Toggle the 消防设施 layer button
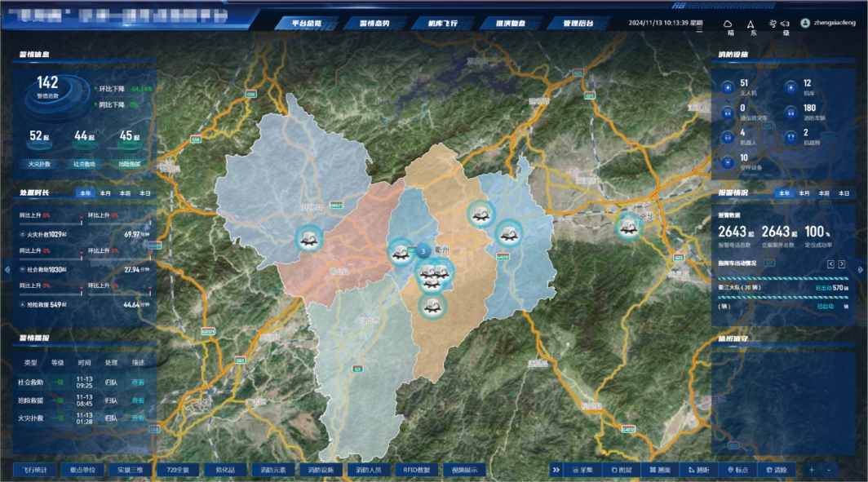The image size is (868, 482). tap(321, 470)
